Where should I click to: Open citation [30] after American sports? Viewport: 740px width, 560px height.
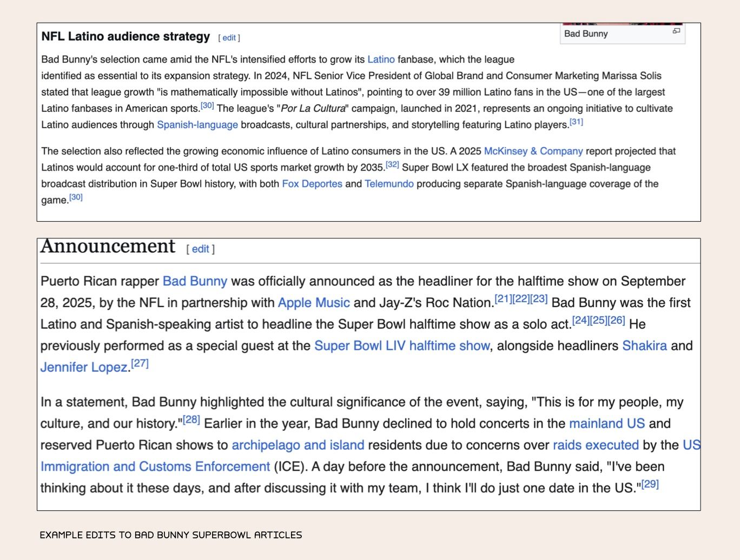tap(207, 105)
